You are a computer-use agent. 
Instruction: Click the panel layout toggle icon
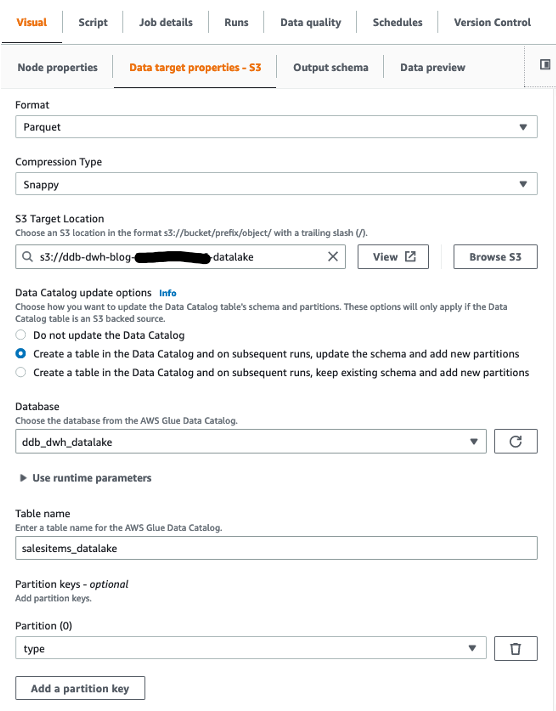pos(545,65)
